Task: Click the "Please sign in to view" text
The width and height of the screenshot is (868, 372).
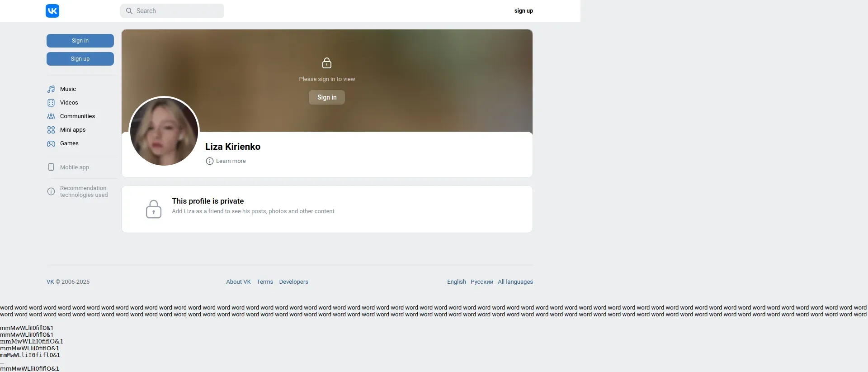Action: pos(327,79)
